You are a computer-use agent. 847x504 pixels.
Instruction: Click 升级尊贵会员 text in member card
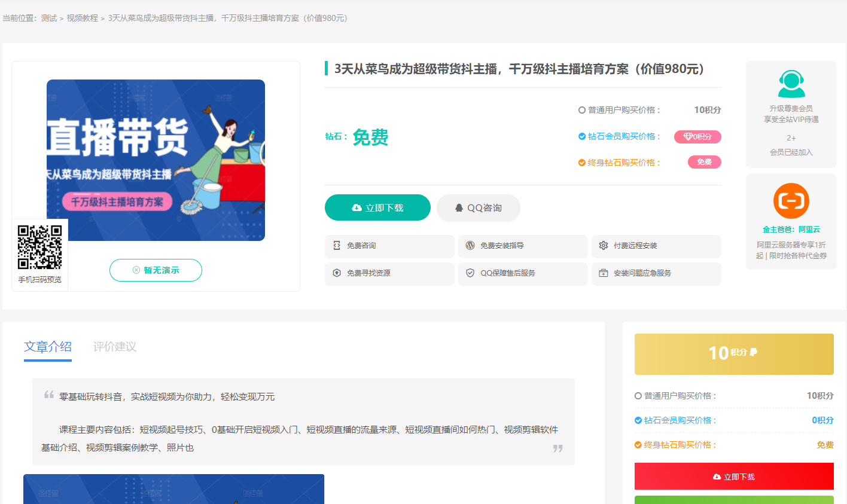tap(791, 108)
